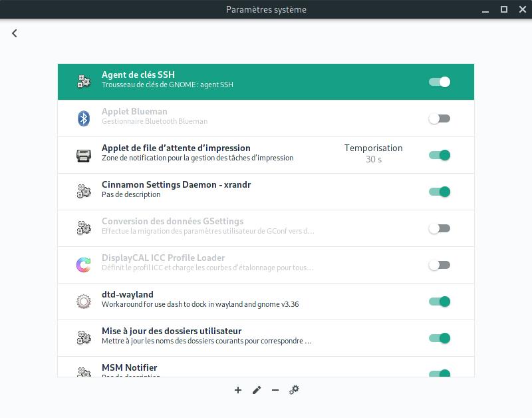The image size is (532, 418).
Task: Select Conversion des données GSettings title
Action: point(173,222)
